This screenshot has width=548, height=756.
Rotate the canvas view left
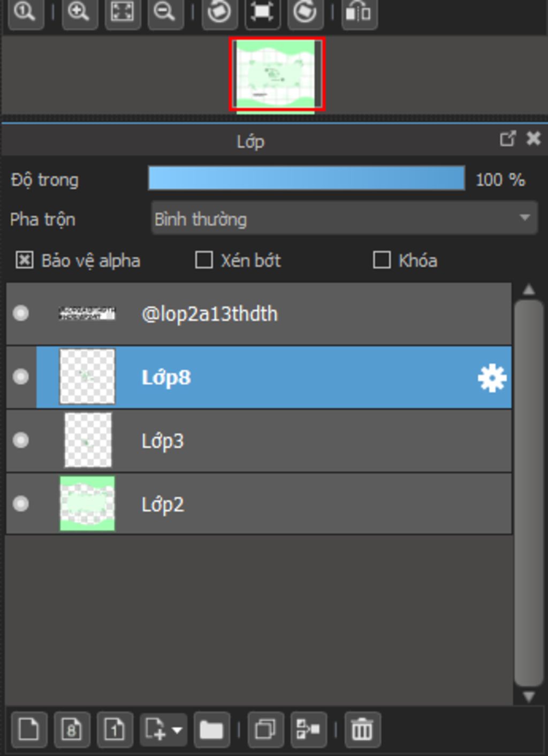[219, 12]
